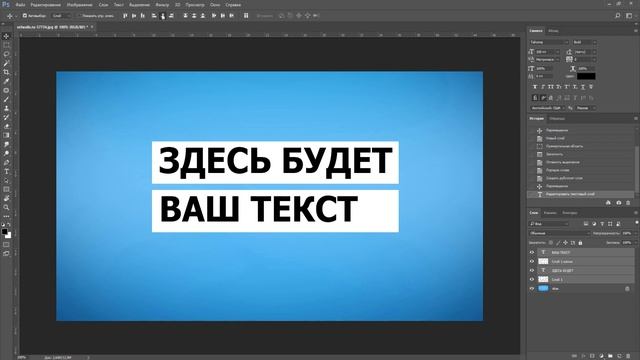
Task: Add new adjustment layer icon
Action: click(601, 356)
